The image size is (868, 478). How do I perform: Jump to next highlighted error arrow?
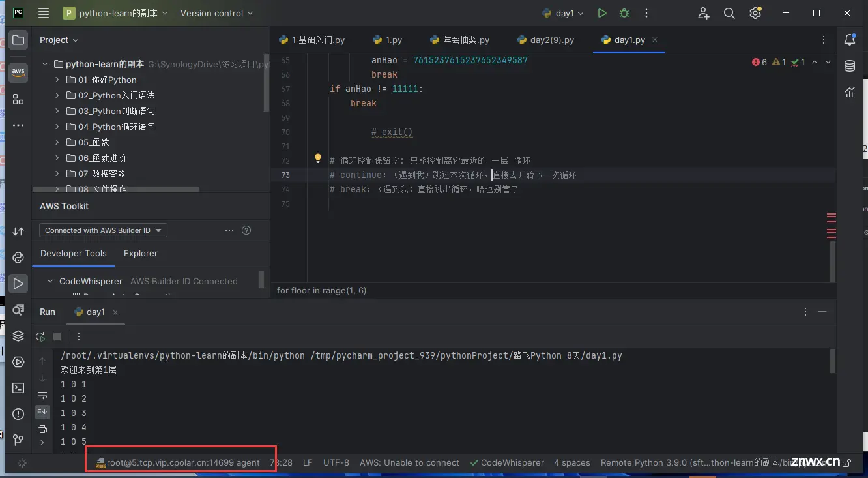pyautogui.click(x=828, y=62)
